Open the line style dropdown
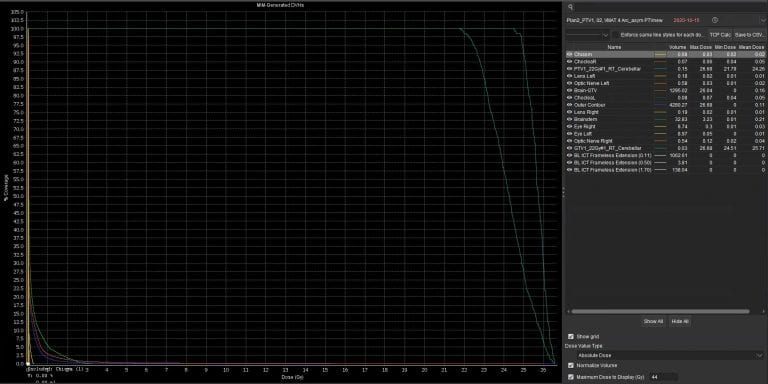The height and width of the screenshot is (384, 768). (x=588, y=35)
